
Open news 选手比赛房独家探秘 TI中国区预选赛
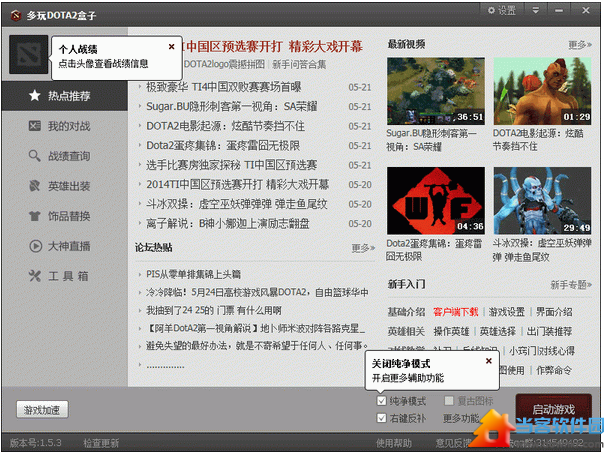pos(232,165)
